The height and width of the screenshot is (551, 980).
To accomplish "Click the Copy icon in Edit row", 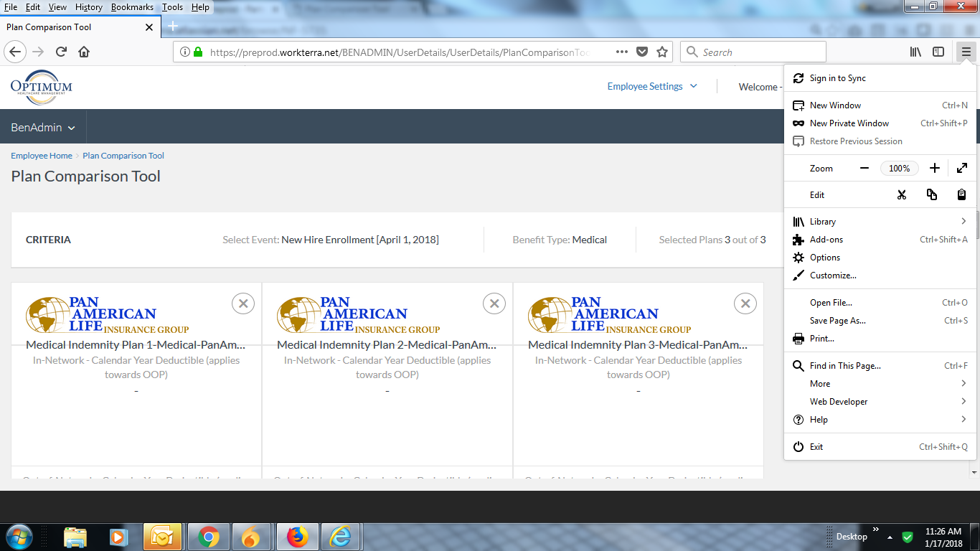I will (932, 195).
